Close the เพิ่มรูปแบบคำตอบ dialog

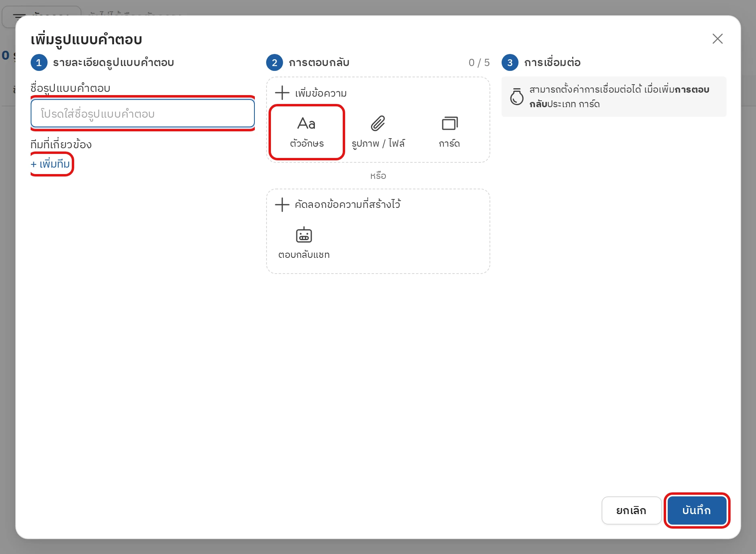pos(717,39)
